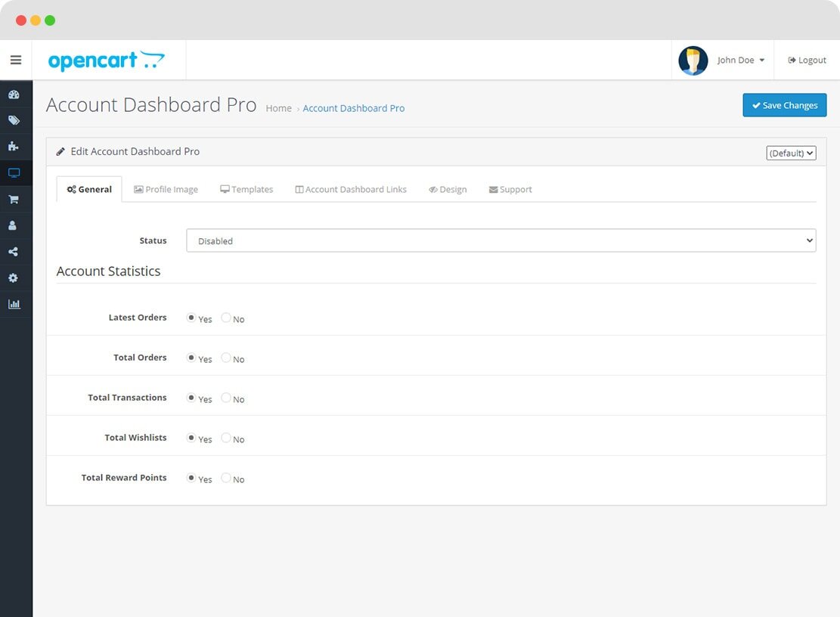
Task: Select Yes for Total Reward Points
Action: tap(191, 478)
